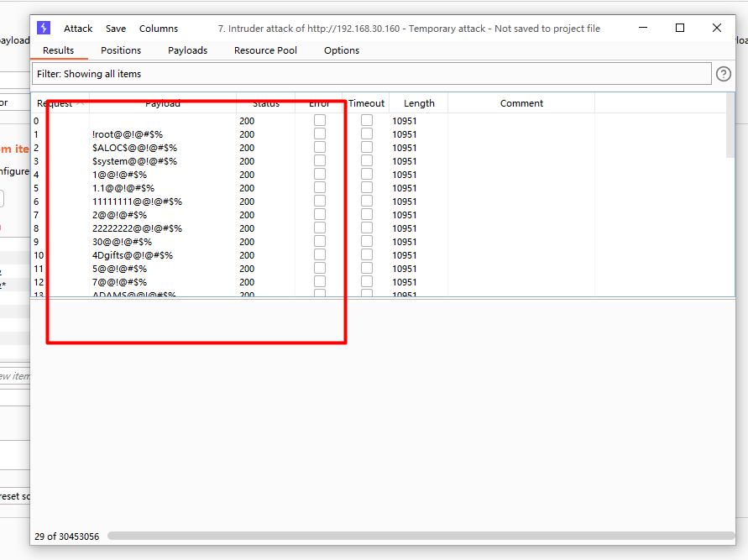
Task: Open the help question mark icon
Action: pos(724,74)
